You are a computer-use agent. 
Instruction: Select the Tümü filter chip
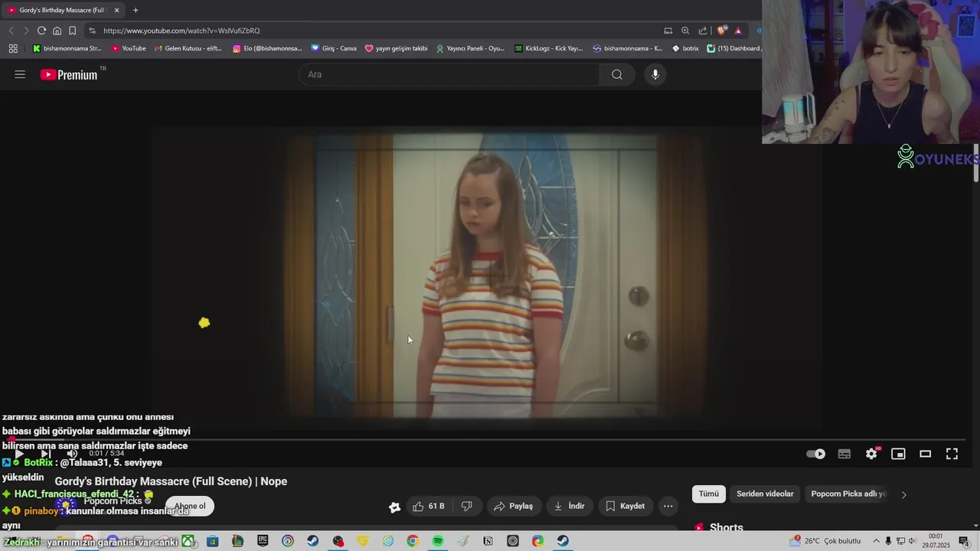coord(709,494)
